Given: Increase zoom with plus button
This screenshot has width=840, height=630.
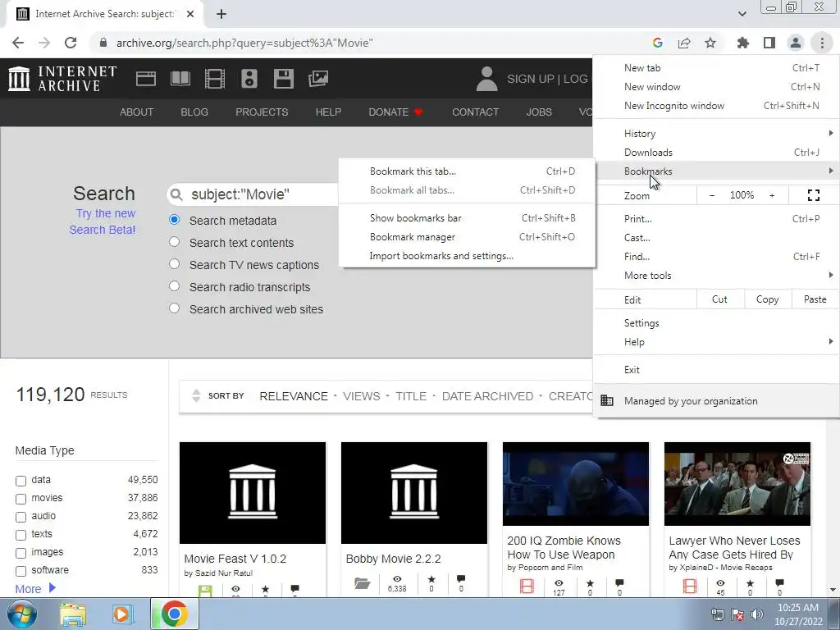Looking at the screenshot, I should point(772,195).
